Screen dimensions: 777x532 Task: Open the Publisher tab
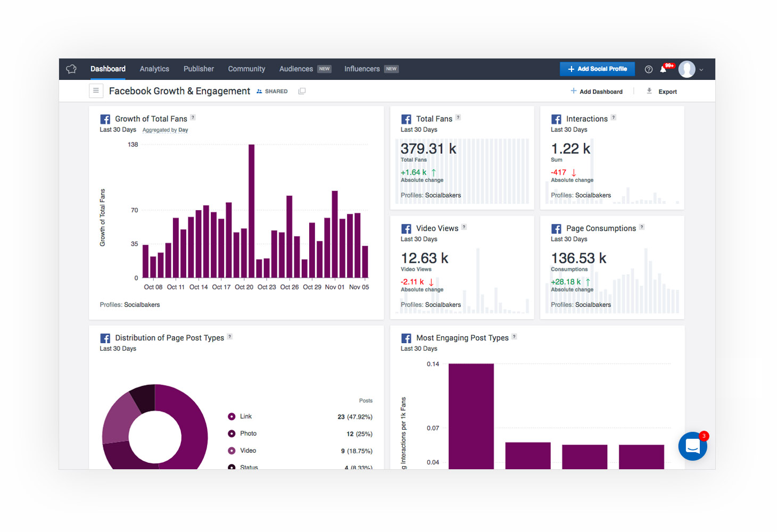(x=199, y=69)
